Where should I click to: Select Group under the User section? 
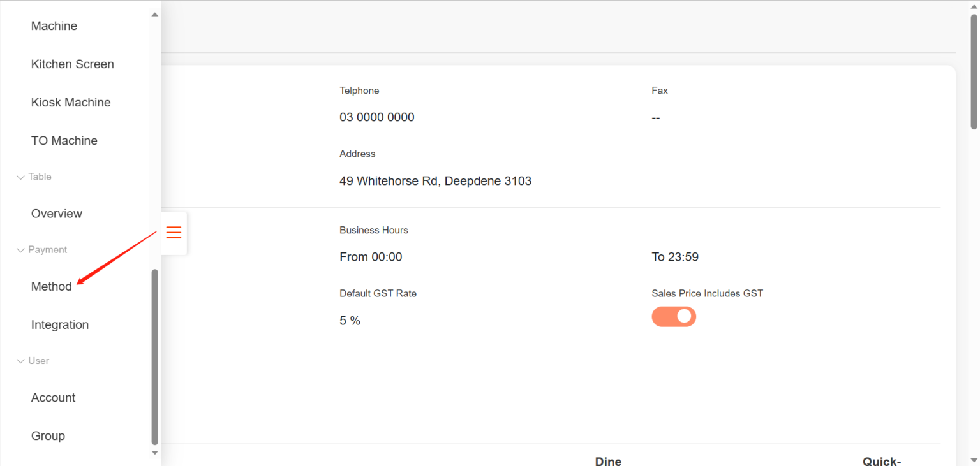48,435
